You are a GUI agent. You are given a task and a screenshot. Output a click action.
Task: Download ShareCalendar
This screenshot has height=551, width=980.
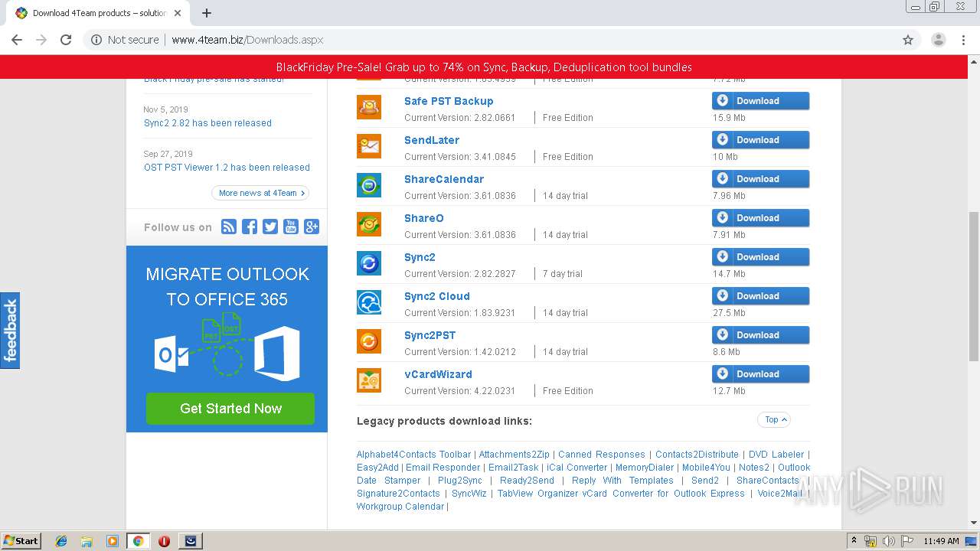tap(760, 179)
